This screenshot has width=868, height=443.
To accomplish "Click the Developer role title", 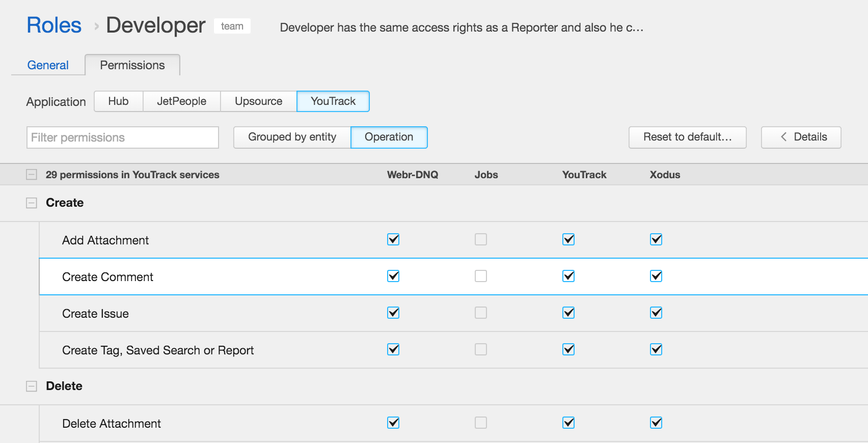I will [156, 25].
